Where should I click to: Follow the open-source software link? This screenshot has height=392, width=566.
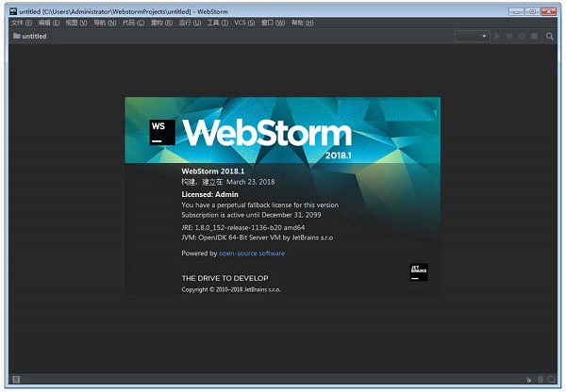252,253
